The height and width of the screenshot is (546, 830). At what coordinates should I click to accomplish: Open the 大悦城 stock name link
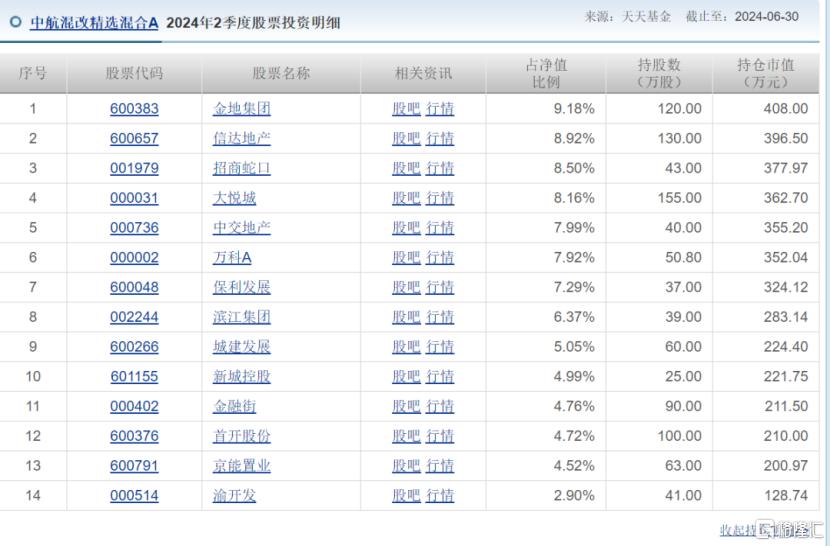pyautogui.click(x=234, y=198)
